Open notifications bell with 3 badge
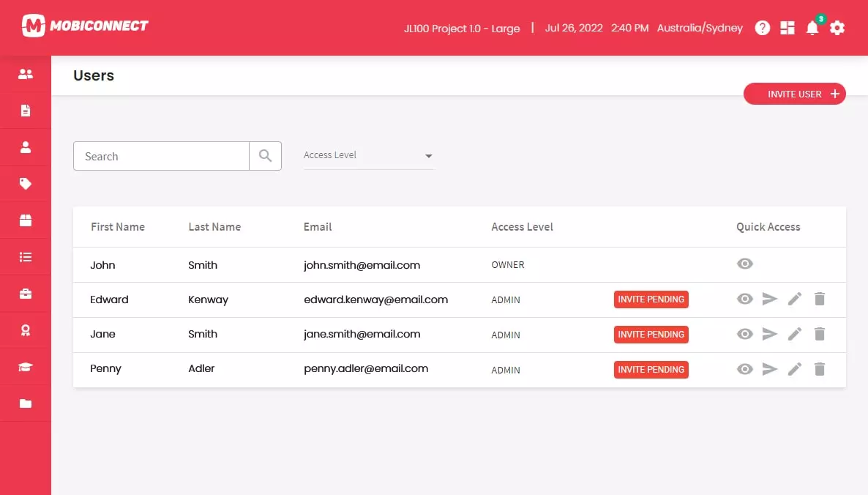Viewport: 868px width, 495px height. 812,26
